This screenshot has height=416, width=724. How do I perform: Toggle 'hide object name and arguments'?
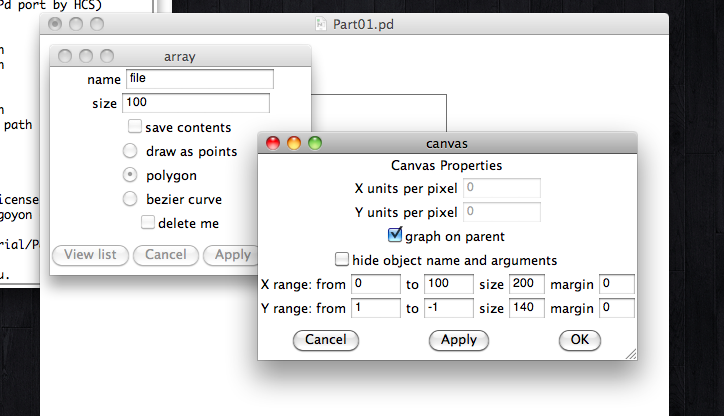342,260
